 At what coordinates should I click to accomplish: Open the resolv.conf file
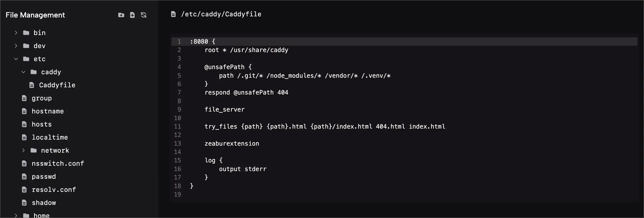coord(54,190)
